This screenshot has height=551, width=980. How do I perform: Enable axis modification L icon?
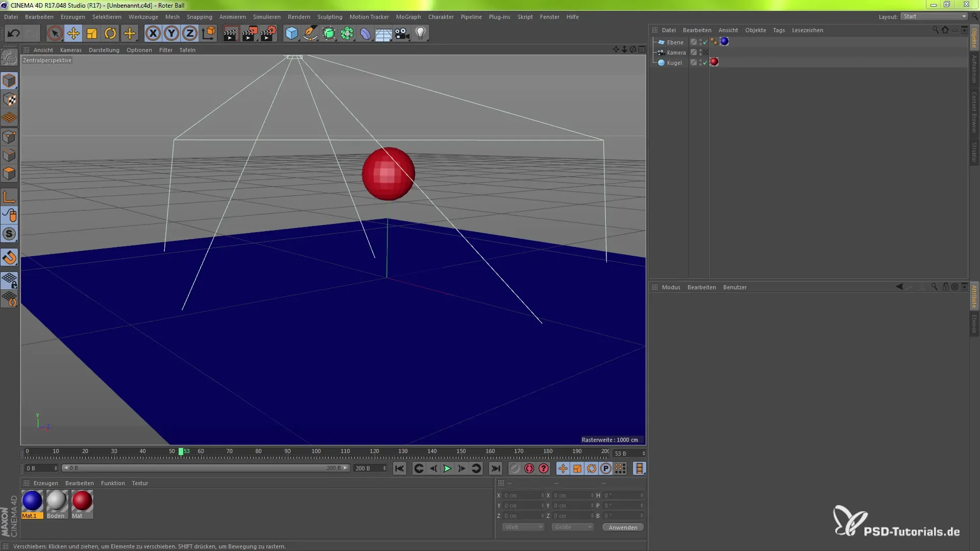9,197
